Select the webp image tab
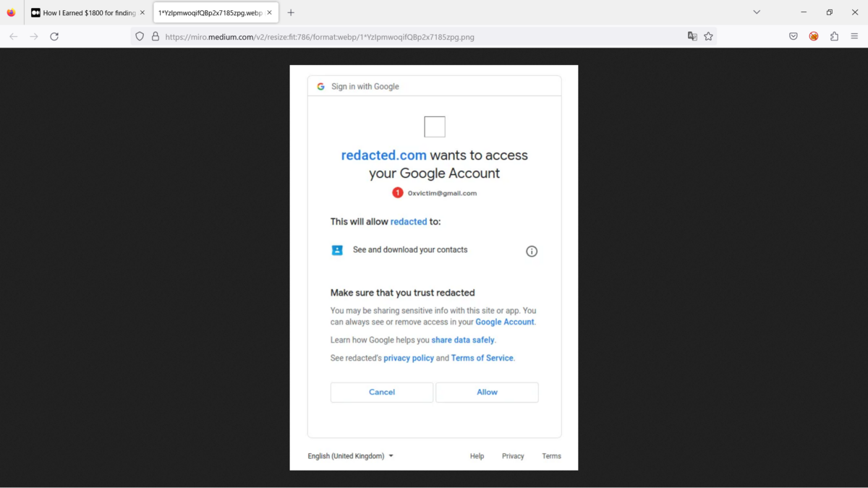Image resolution: width=868 pixels, height=488 pixels. pyautogui.click(x=216, y=12)
